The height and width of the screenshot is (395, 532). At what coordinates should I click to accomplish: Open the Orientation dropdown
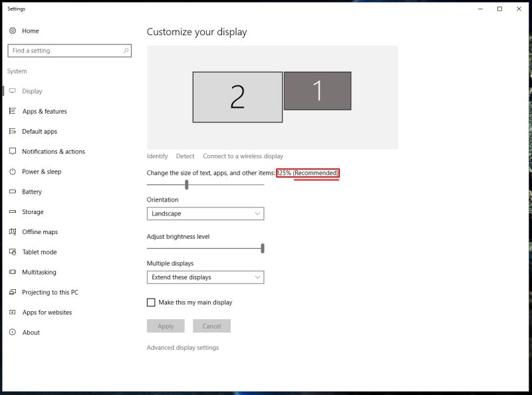click(205, 213)
